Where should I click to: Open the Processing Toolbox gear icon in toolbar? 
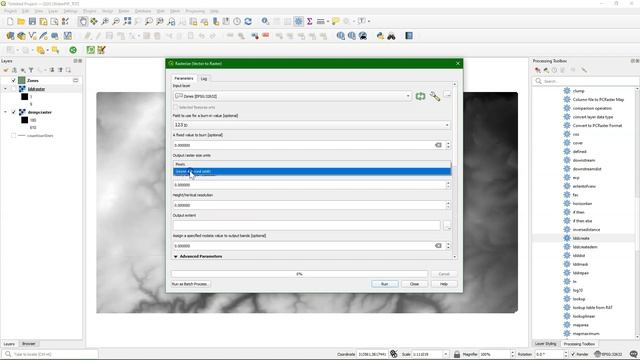[x=298, y=21]
